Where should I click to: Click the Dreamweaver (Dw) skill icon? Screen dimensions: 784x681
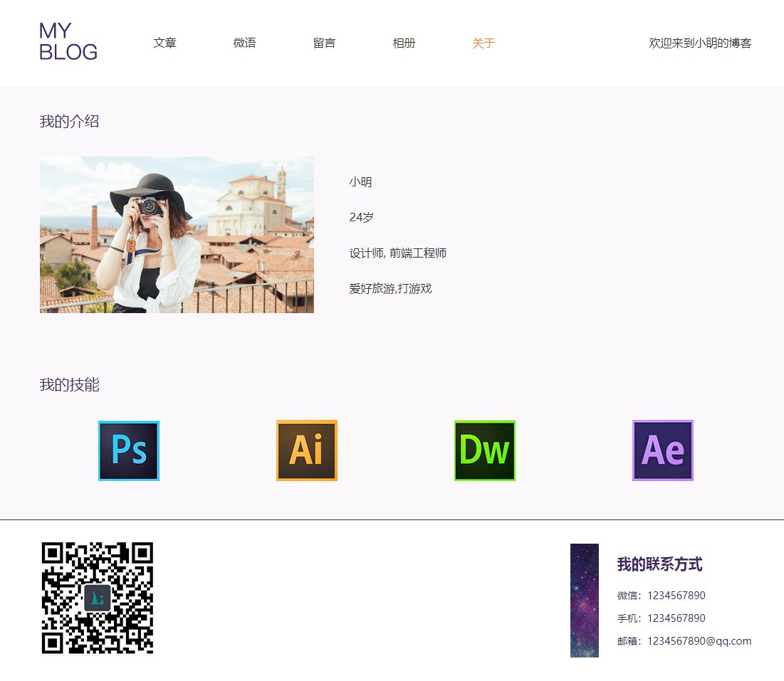pos(485,450)
